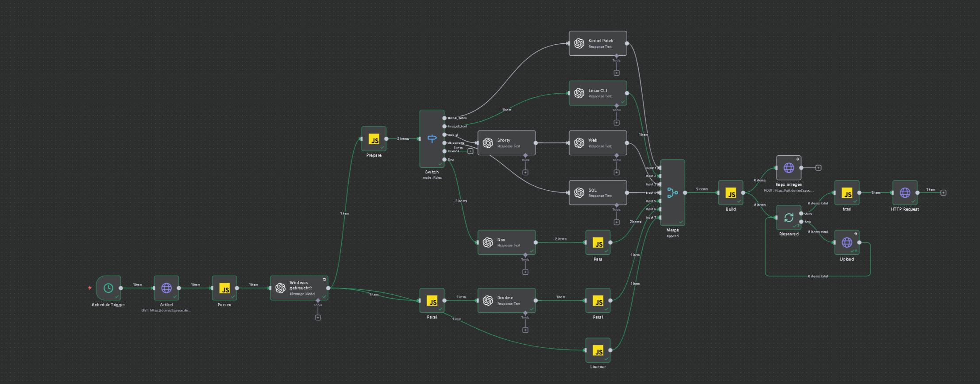The height and width of the screenshot is (384, 980).
Task: Select the Schedule Trigger clock node
Action: click(108, 288)
